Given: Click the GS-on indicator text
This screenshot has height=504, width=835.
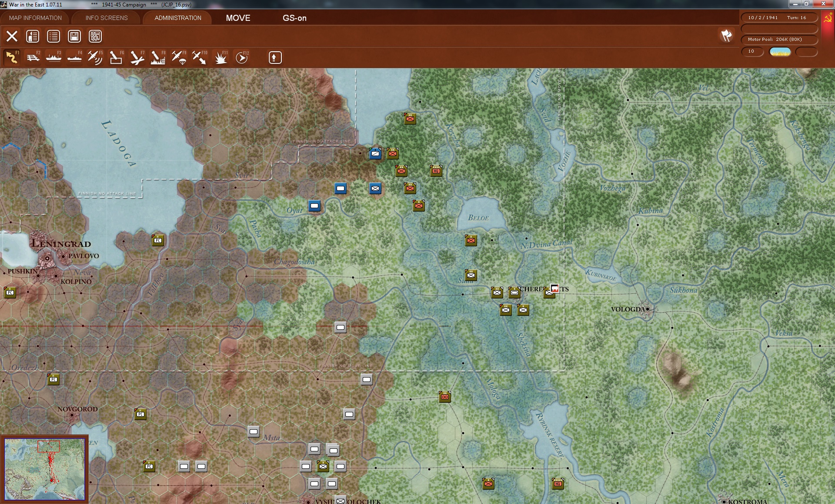Looking at the screenshot, I should 294,18.
